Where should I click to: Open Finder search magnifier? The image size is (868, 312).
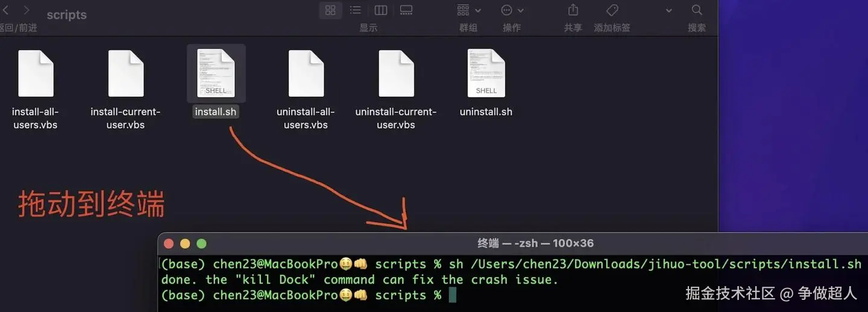tap(697, 10)
